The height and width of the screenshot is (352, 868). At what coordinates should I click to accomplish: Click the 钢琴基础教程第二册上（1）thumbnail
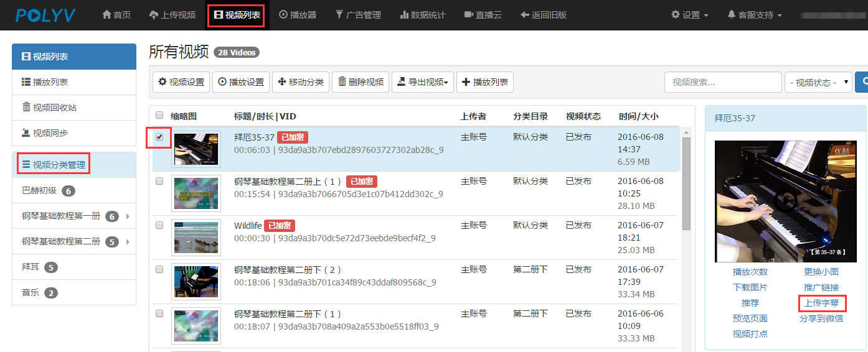click(196, 193)
